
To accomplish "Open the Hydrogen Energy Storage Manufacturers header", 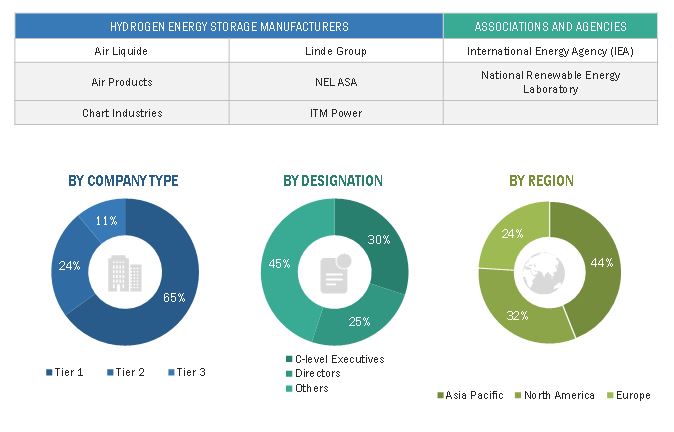I will [229, 27].
